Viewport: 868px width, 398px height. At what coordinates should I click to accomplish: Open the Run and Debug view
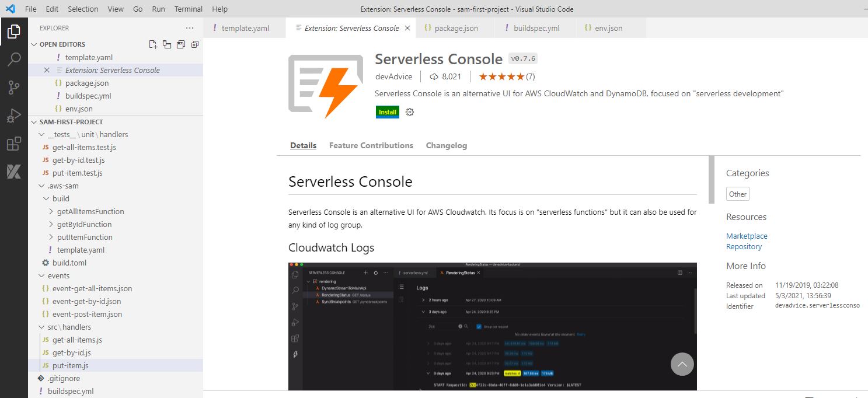pos(14,116)
